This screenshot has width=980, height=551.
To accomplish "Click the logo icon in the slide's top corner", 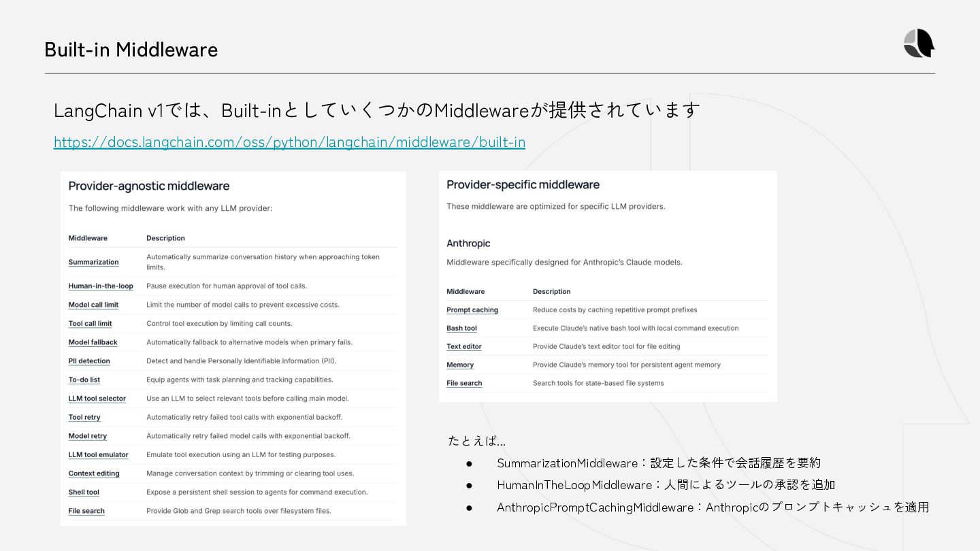I will point(919,44).
